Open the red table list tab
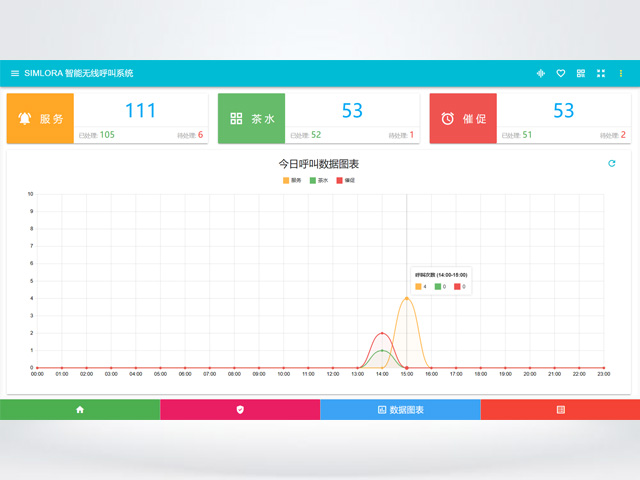Image resolution: width=640 pixels, height=480 pixels. [560, 409]
